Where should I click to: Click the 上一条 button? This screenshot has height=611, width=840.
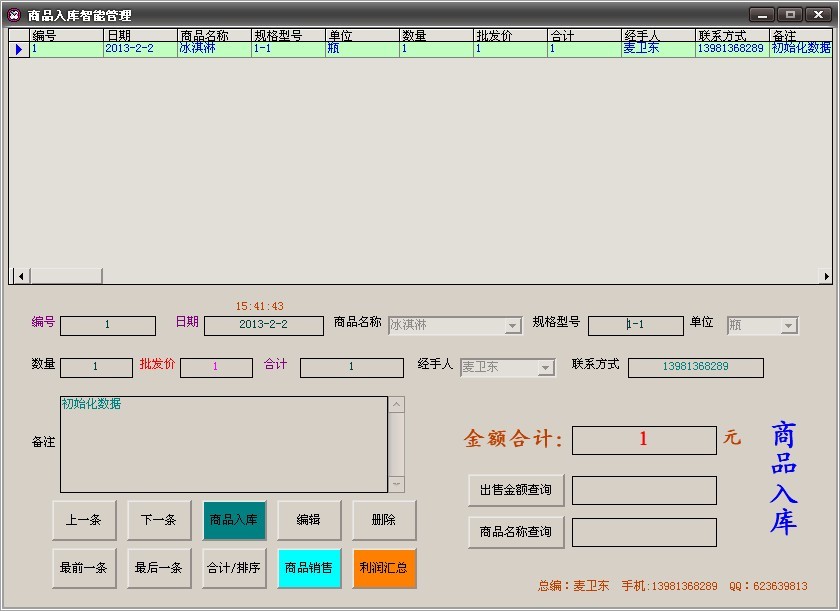tap(84, 520)
